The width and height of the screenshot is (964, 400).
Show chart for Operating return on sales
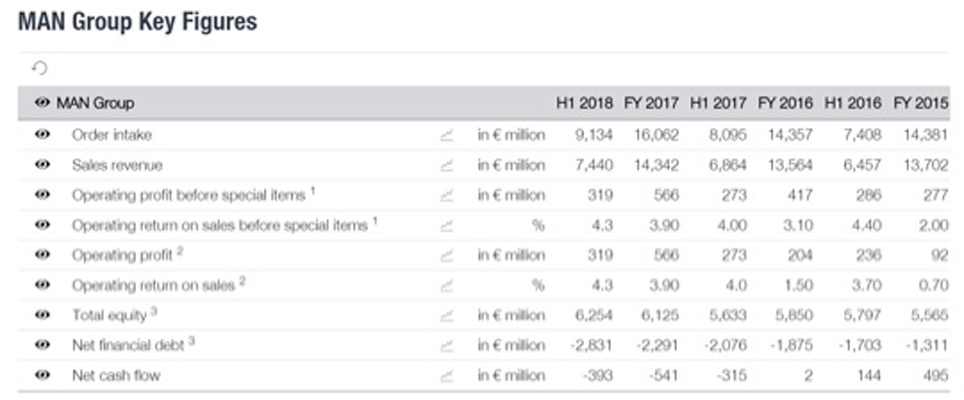click(x=446, y=285)
